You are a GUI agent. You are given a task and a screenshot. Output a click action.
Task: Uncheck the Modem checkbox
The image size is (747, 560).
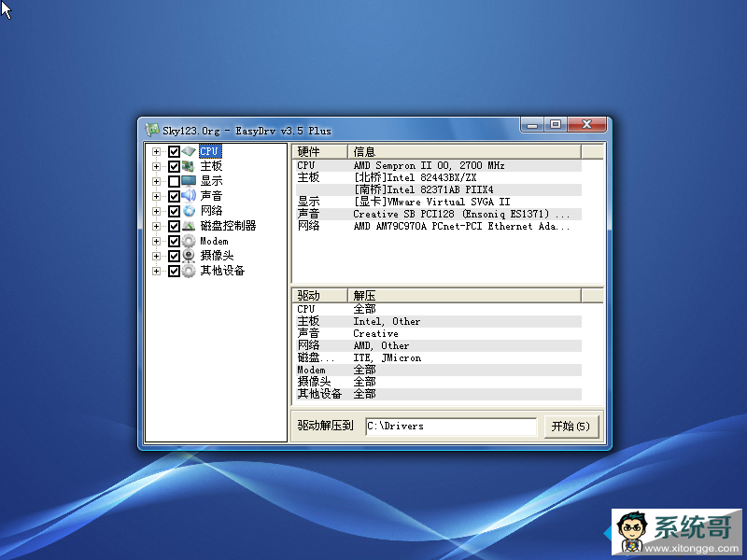tap(174, 241)
